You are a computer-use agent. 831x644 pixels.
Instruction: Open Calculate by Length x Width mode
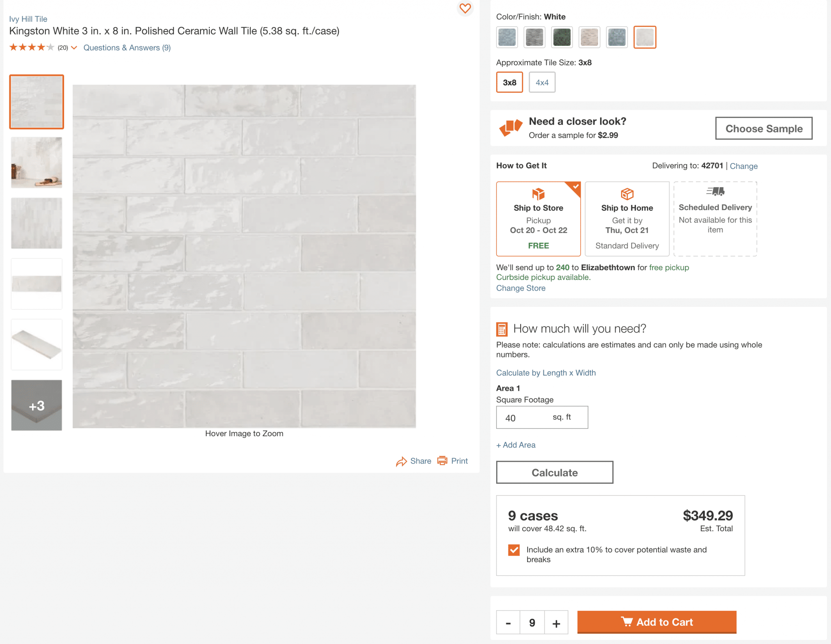[x=546, y=373]
